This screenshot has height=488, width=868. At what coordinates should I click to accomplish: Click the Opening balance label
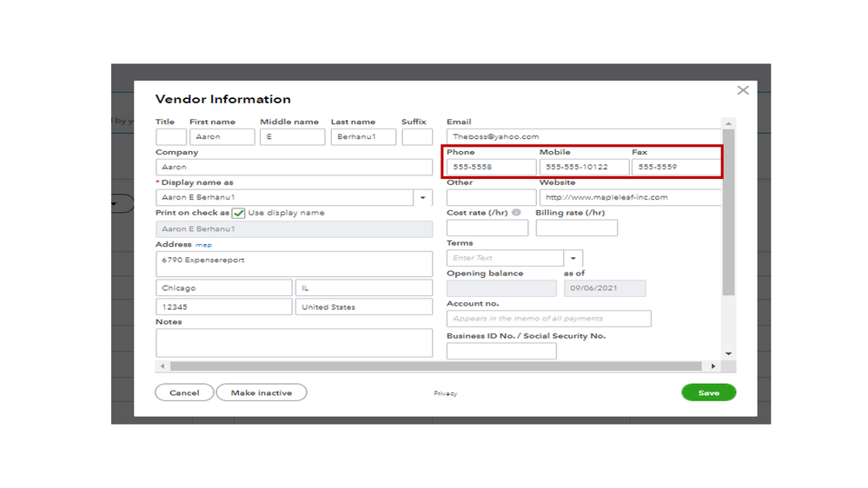485,274
